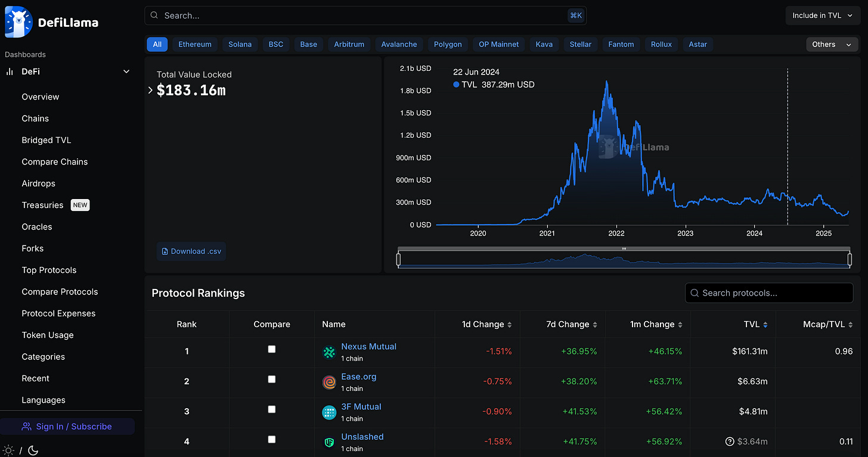Open the Ease.org protocol link
The image size is (868, 457).
pyautogui.click(x=359, y=377)
